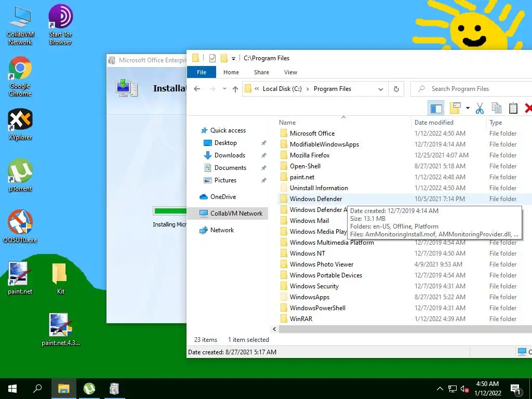
Task: Open paint.net desktop shortcut
Action: (20, 278)
